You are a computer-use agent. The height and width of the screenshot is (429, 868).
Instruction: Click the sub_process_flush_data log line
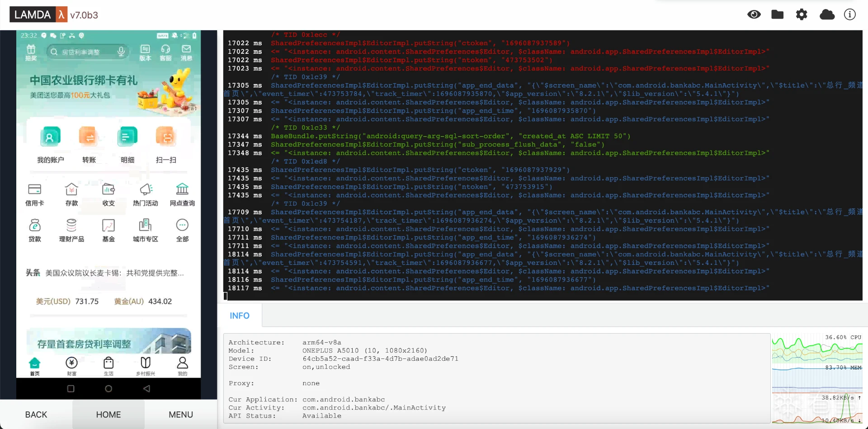coord(437,145)
